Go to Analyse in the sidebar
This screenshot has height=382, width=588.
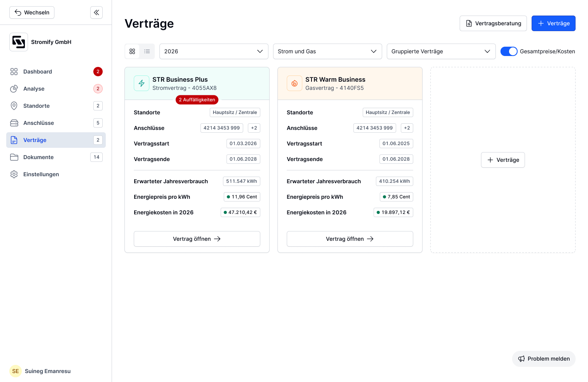click(x=56, y=89)
